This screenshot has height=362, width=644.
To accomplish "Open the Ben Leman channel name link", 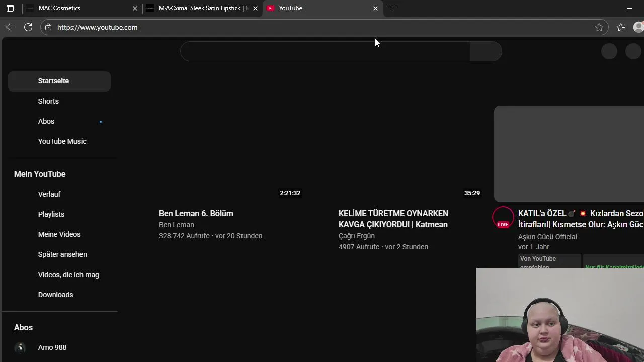I will click(x=177, y=225).
